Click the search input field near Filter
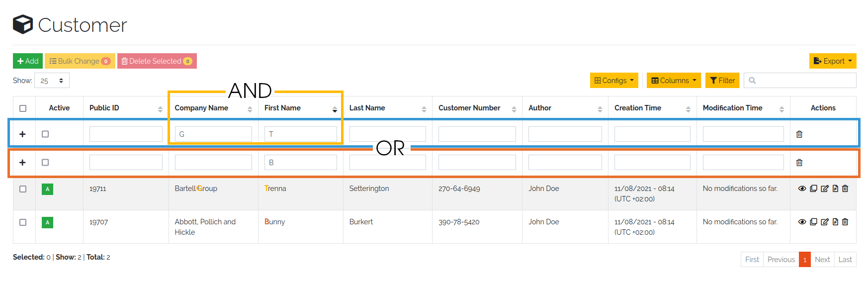This screenshot has width=868, height=284. [x=800, y=81]
